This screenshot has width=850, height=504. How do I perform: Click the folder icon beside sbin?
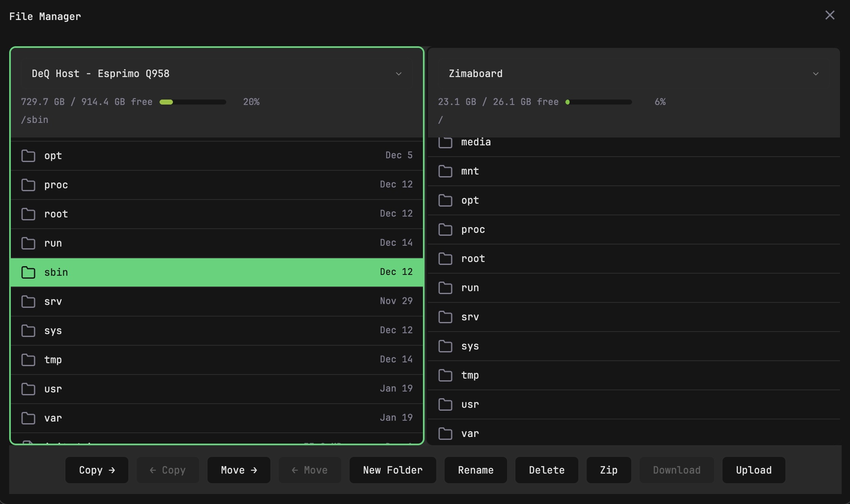click(28, 272)
